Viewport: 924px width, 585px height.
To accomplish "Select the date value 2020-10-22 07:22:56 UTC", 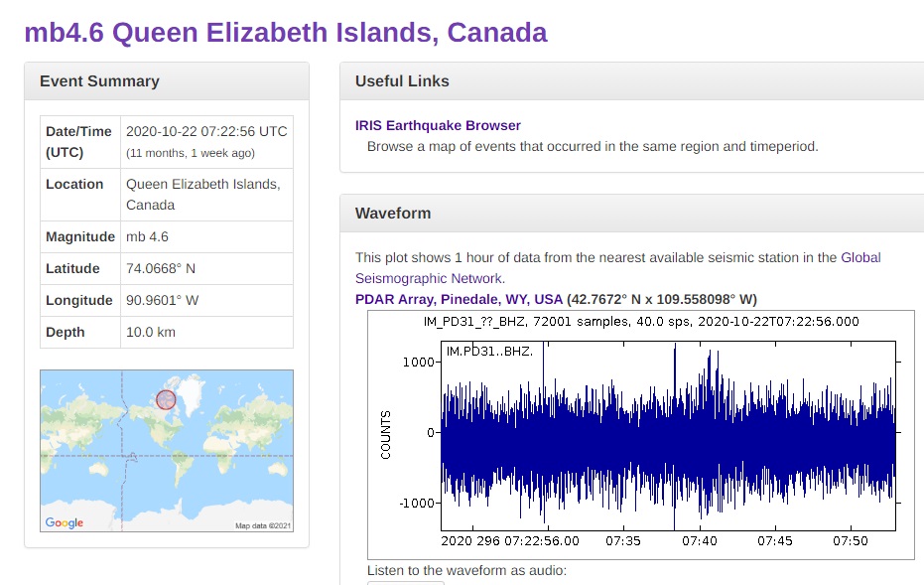I will click(206, 131).
